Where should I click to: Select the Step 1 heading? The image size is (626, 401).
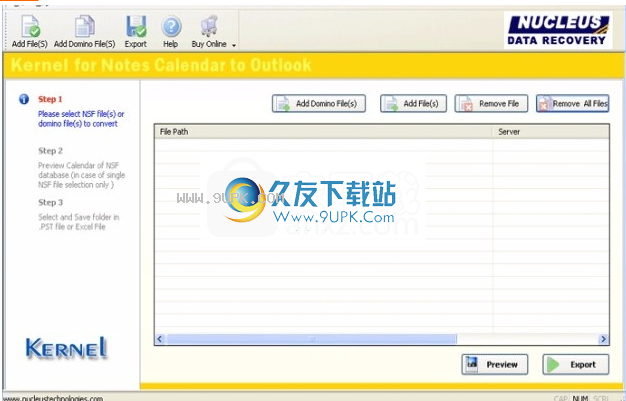(50, 99)
